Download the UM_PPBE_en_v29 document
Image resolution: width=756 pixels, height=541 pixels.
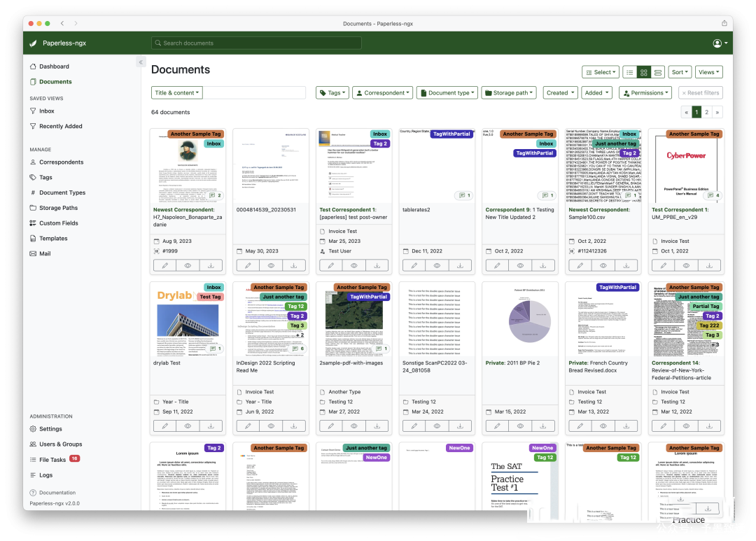[x=709, y=266]
